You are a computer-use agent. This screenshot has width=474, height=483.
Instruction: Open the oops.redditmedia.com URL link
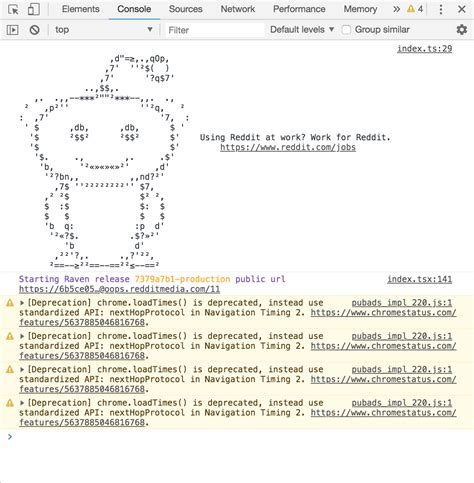click(x=119, y=289)
